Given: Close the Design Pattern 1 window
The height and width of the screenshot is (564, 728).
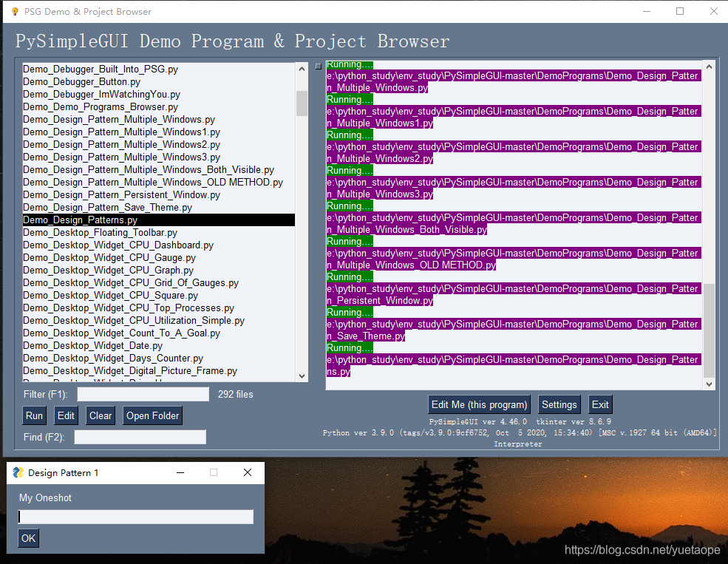Looking at the screenshot, I should point(248,472).
